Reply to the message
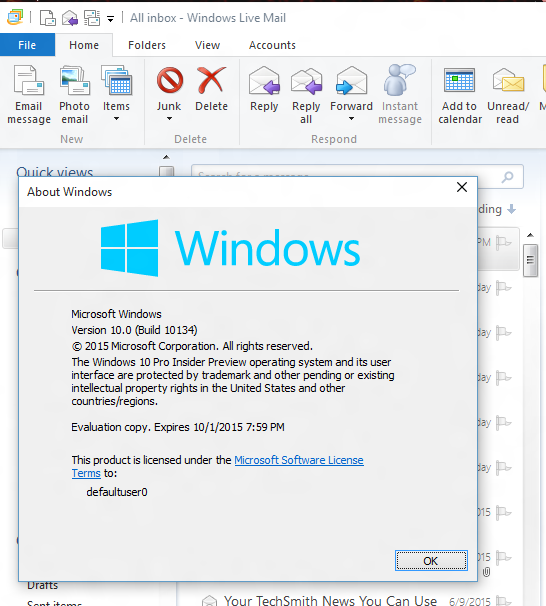This screenshot has width=546, height=606. (264, 89)
